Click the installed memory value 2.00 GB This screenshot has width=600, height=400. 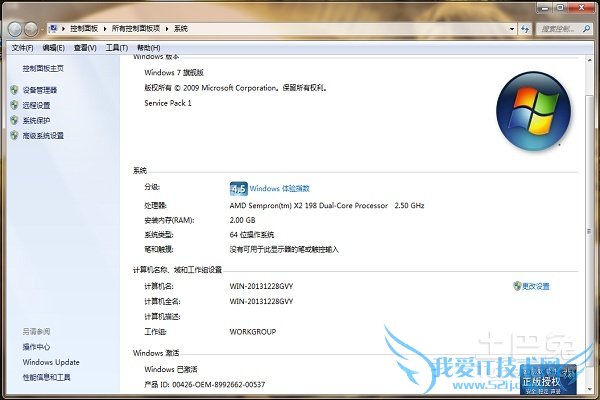click(x=242, y=220)
